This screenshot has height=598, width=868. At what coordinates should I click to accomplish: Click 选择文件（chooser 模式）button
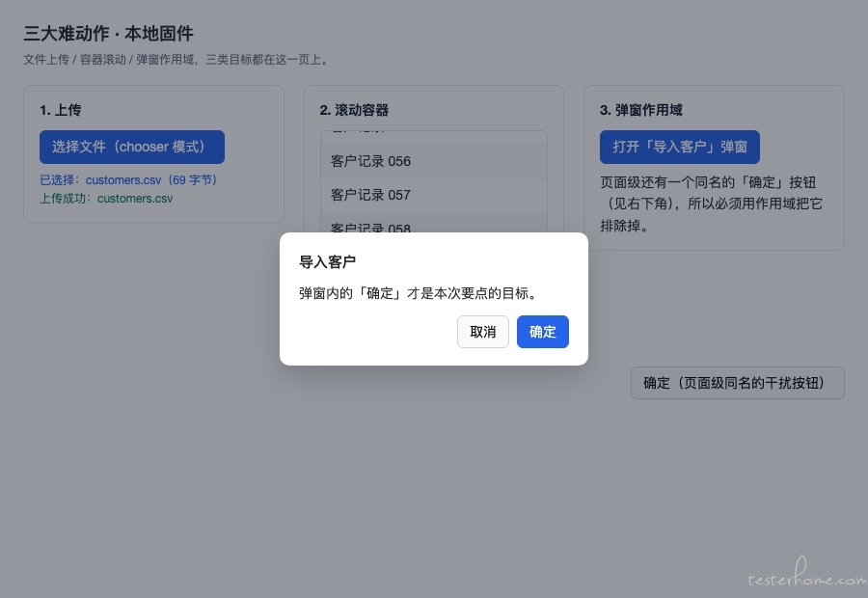pyautogui.click(x=132, y=147)
